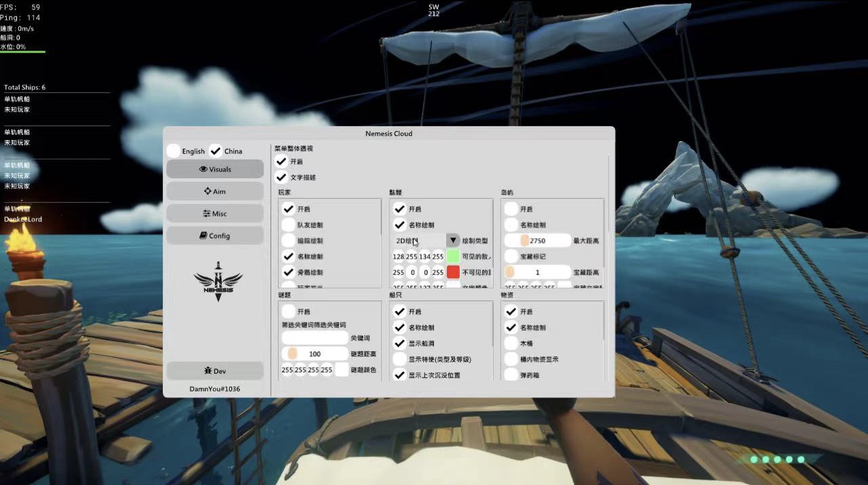Click the bug icon on the Dev button
This screenshot has width=868, height=485.
[208, 371]
